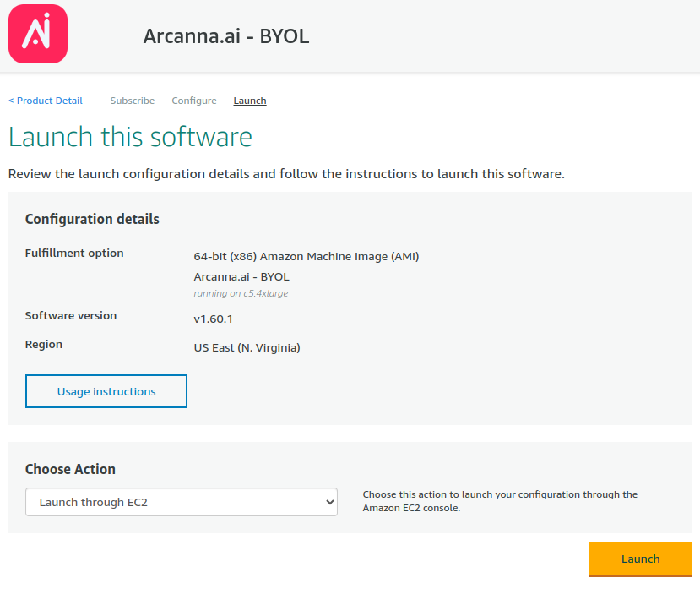Click the Amazon EC2 console description text
This screenshot has width=700, height=589.
pyautogui.click(x=500, y=501)
